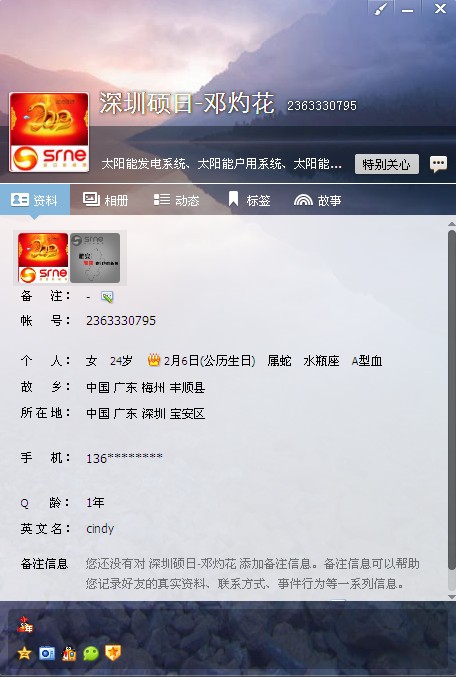Open the skin change paintbrush icon
This screenshot has height=677, width=456.
coord(381,9)
